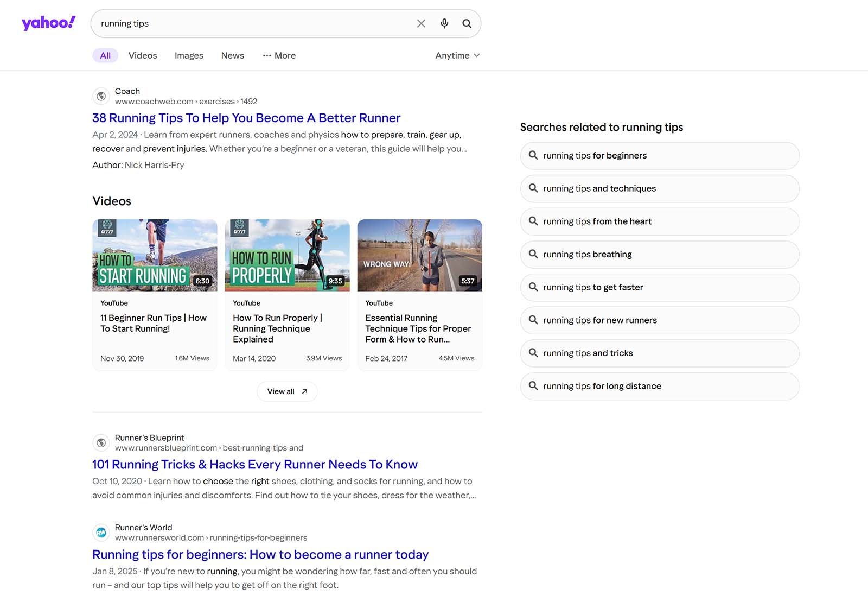Image resolution: width=868 pixels, height=608 pixels.
Task: Click the Runner's Blueprint globe favicon
Action: point(101,442)
